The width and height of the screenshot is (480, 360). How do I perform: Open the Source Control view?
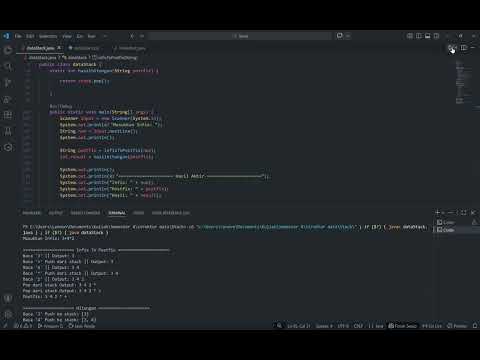point(8,83)
